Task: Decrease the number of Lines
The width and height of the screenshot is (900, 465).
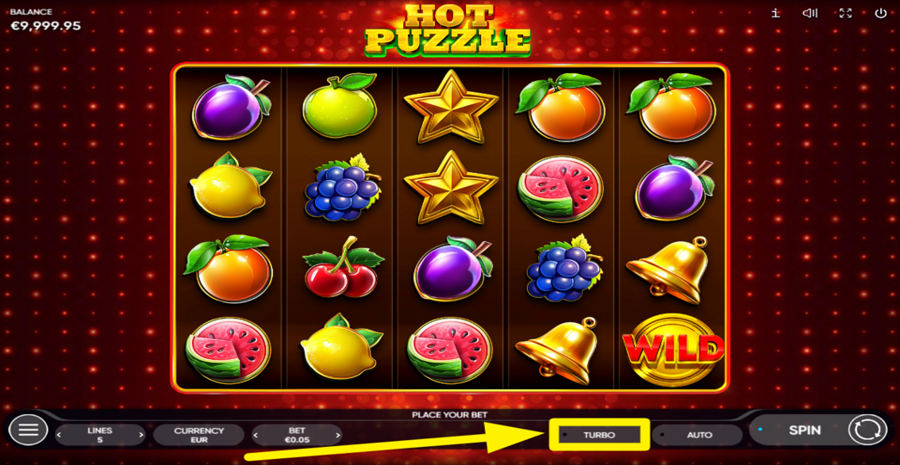Action: [59, 435]
